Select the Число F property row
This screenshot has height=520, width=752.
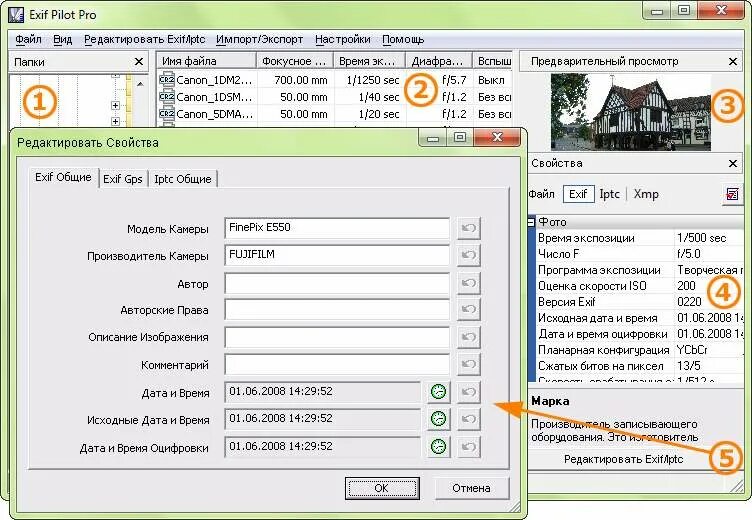[x=640, y=254]
